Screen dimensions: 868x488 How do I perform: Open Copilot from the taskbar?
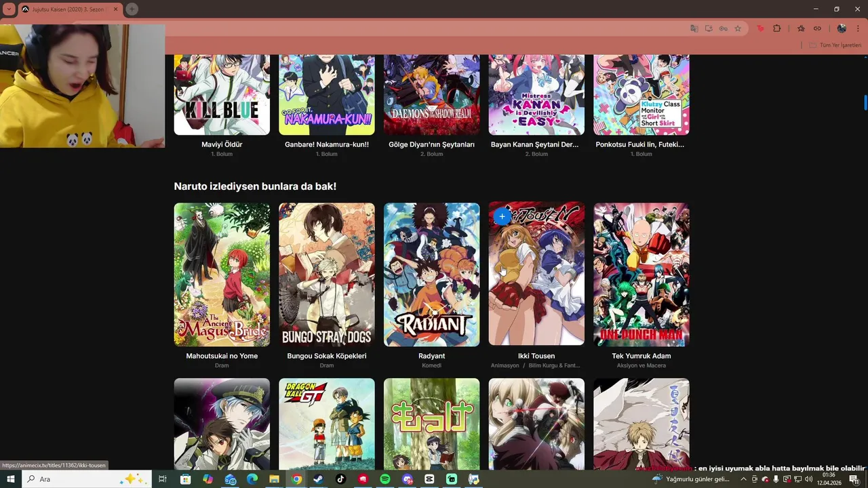coord(208,479)
